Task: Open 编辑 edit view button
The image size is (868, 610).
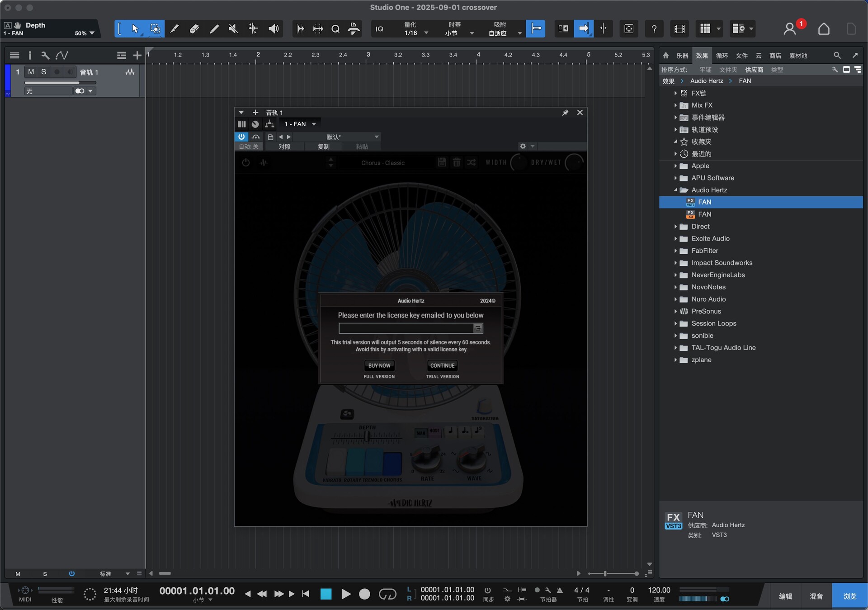Action: (785, 596)
